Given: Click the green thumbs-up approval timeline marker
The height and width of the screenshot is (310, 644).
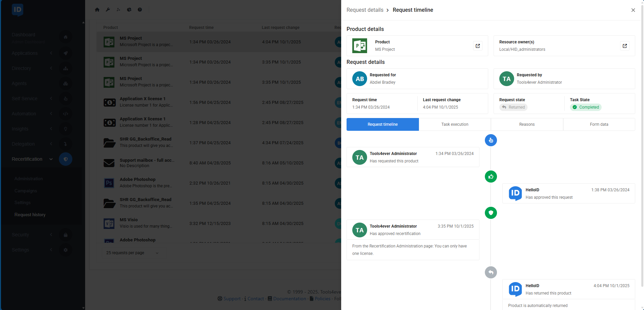Looking at the screenshot, I should click(491, 177).
